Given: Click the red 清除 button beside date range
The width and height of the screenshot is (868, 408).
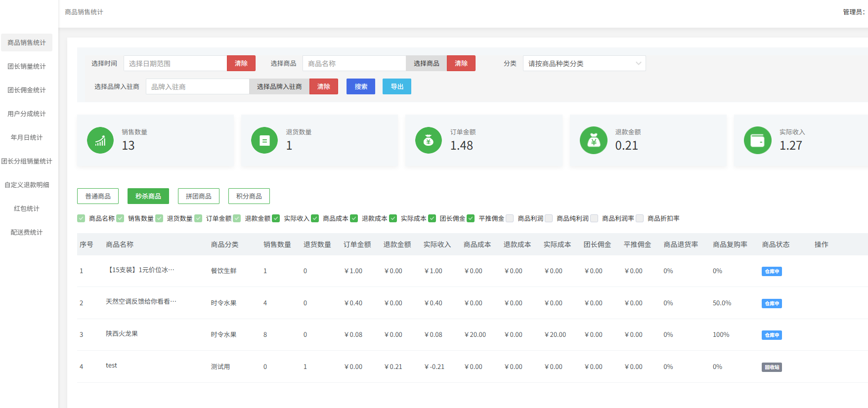Looking at the screenshot, I should coord(241,63).
